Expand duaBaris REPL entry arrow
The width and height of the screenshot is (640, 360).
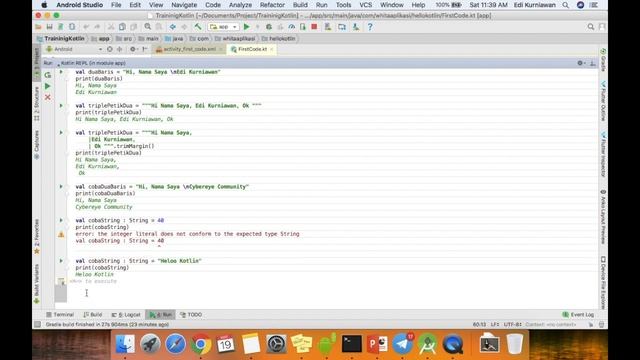[x=61, y=72]
